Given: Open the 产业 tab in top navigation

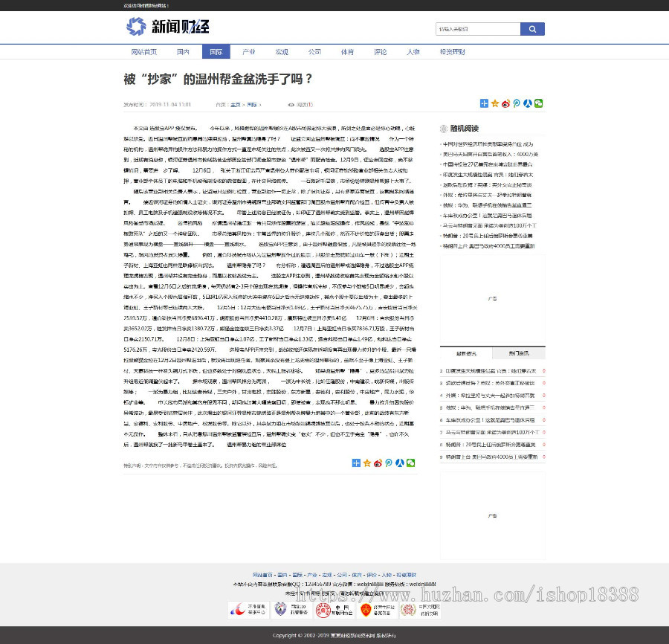Looking at the screenshot, I should pos(249,51).
